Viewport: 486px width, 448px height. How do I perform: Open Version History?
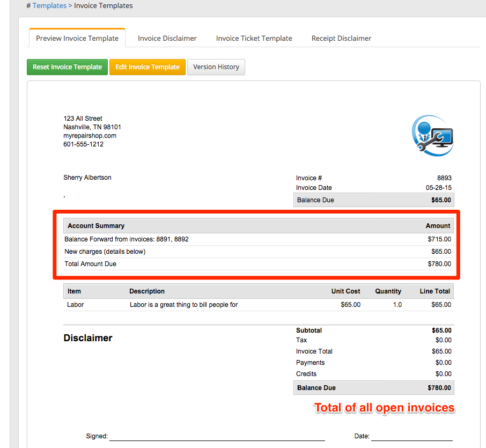(216, 67)
